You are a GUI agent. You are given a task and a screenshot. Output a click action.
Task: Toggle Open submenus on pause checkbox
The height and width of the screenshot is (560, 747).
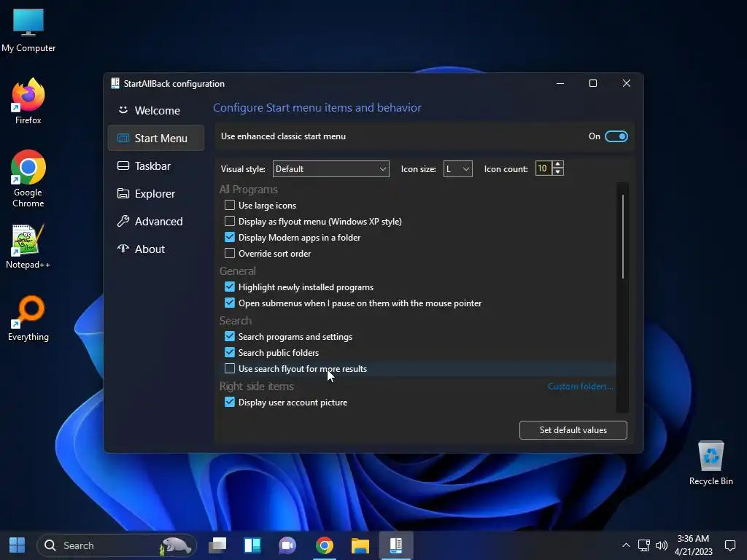click(x=230, y=303)
